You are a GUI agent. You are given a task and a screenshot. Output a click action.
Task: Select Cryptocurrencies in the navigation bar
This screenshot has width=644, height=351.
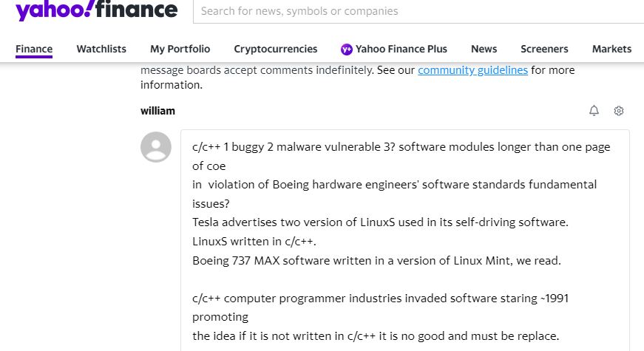click(276, 49)
